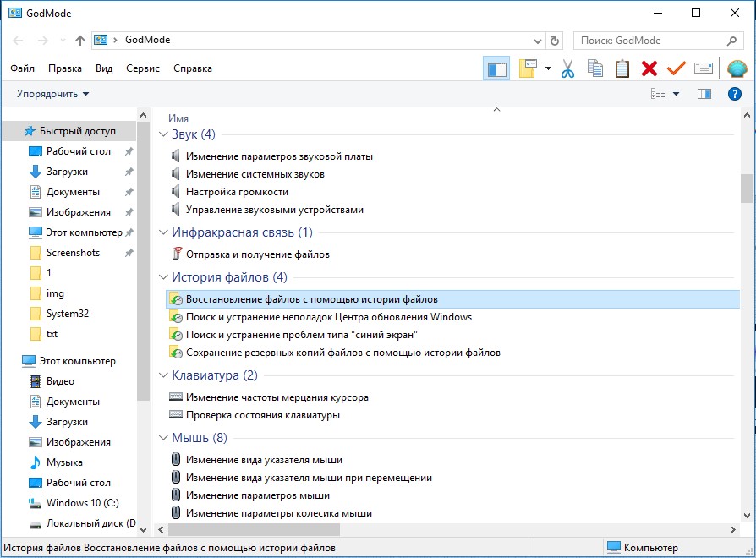Open the Упорядочить dropdown
Screen dimensions: 756x558
click(x=53, y=94)
